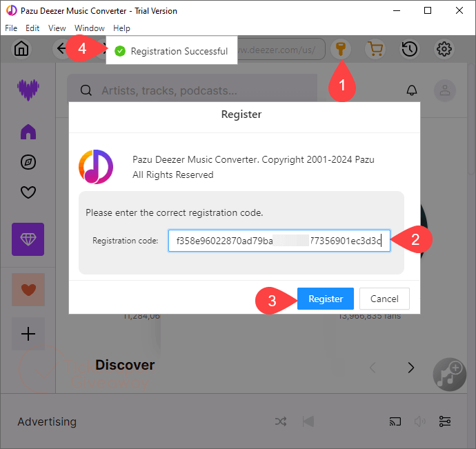476x449 pixels.
Task: Toggle shuffle in the player bar
Action: [281, 421]
